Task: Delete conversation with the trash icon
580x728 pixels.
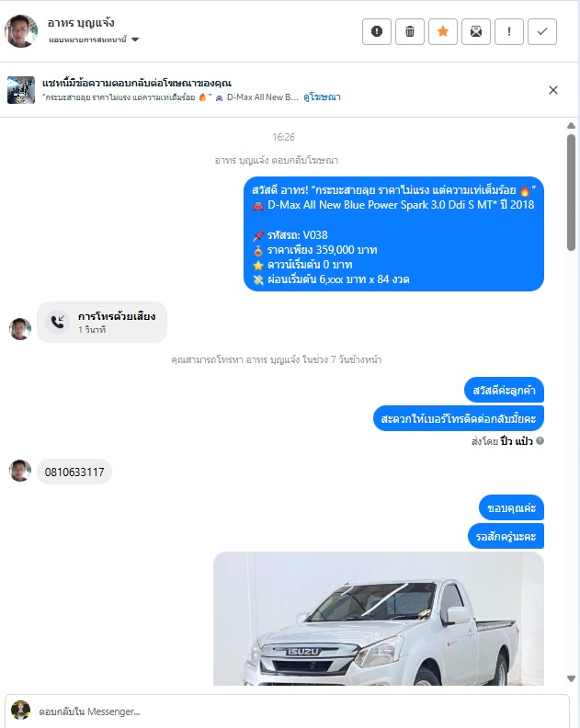Action: pyautogui.click(x=410, y=31)
